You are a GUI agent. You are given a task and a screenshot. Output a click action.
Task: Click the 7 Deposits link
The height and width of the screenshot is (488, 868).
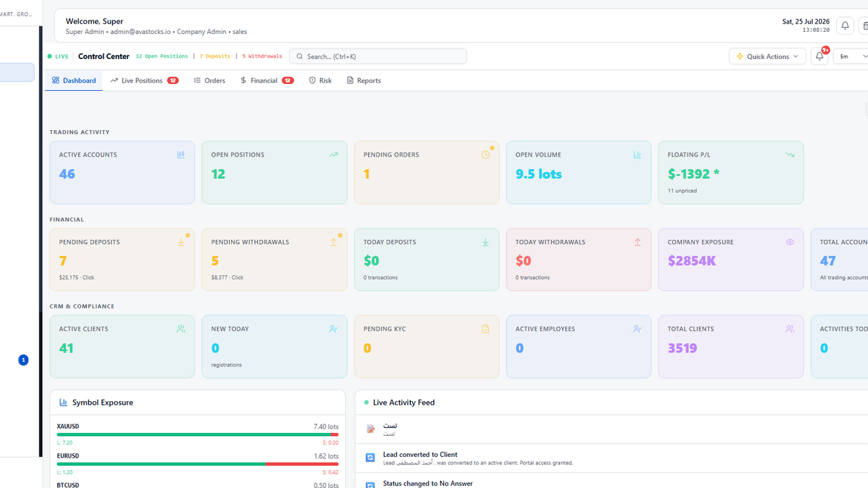click(x=215, y=56)
